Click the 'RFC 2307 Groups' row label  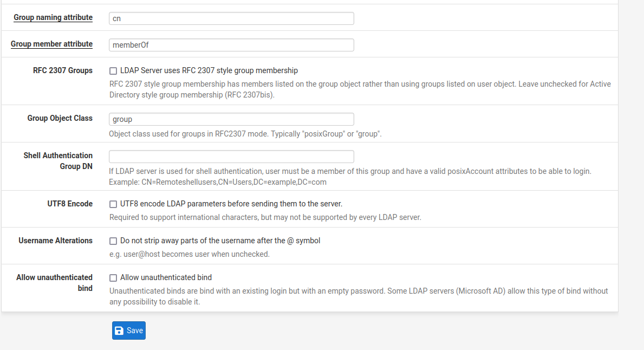click(x=63, y=70)
